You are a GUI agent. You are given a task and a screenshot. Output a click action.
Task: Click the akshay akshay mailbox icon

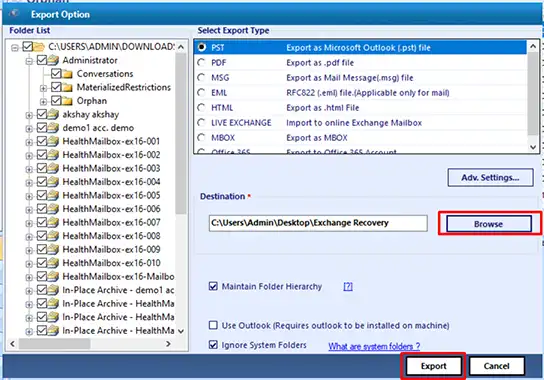point(53,115)
